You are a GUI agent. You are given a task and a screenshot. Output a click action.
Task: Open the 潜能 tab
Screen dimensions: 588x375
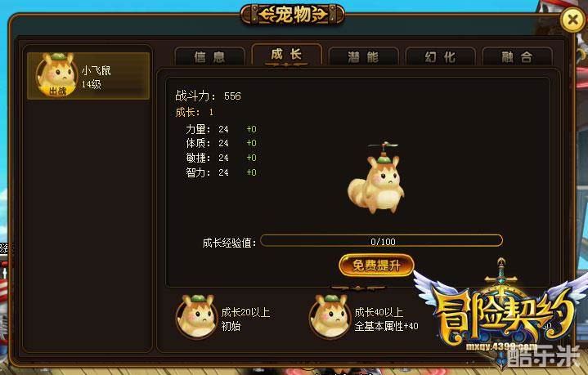coord(363,57)
